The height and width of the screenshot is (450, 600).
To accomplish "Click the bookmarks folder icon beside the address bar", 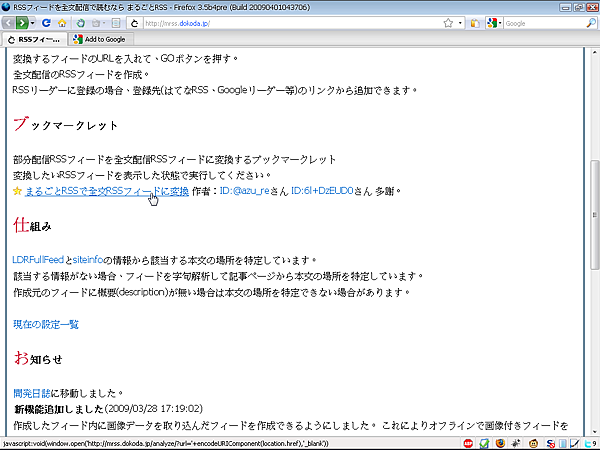I will click(x=475, y=23).
